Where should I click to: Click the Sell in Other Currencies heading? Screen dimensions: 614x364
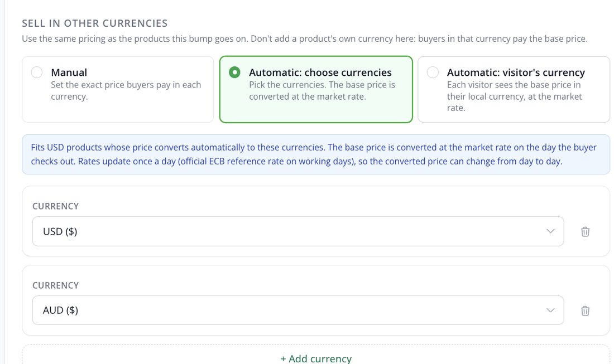coord(95,23)
